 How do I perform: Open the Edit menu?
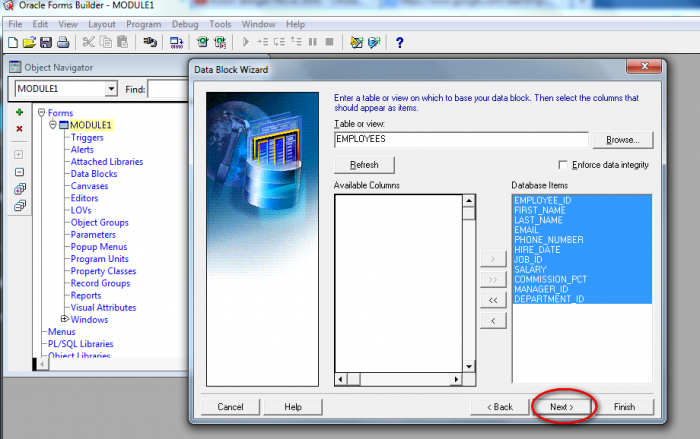click(40, 24)
